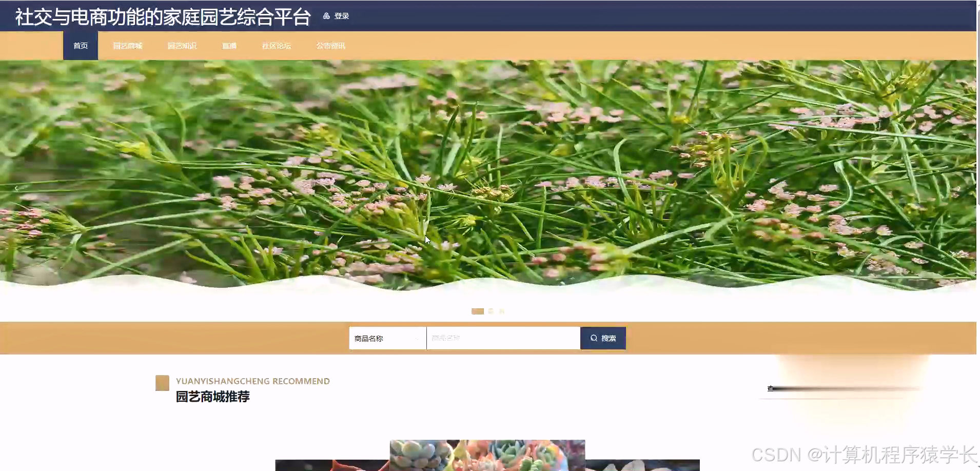
Task: Switch to the 园艺商城 navigation tab
Action: 128,45
